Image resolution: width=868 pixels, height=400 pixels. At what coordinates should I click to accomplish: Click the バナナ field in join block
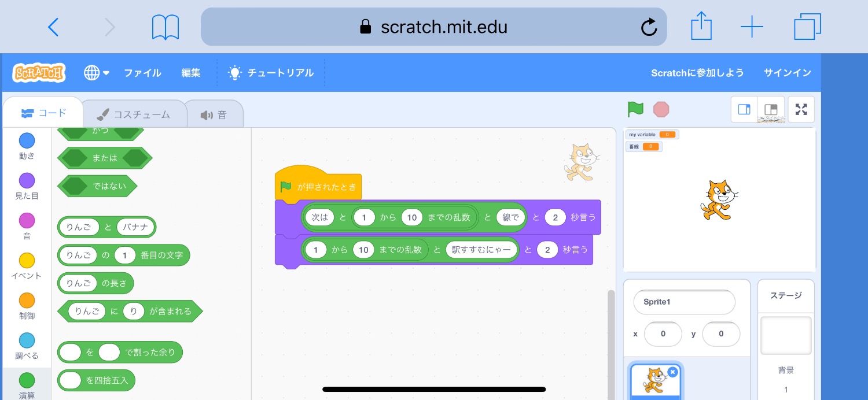coord(135,227)
